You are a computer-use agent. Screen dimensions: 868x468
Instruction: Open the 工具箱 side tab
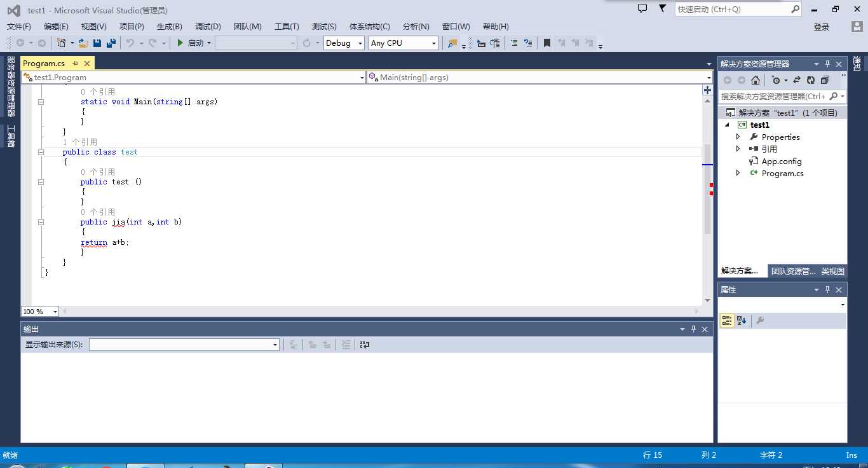10,135
